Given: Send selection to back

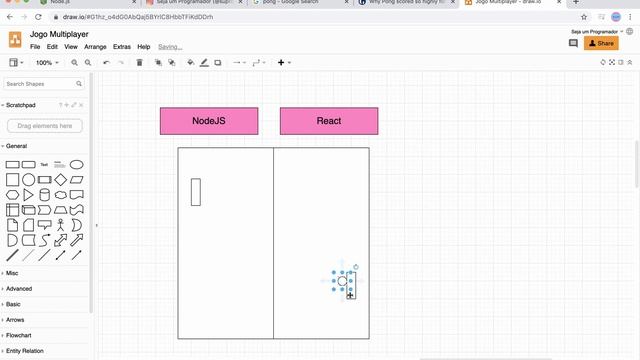Looking at the screenshot, I should coord(172,62).
